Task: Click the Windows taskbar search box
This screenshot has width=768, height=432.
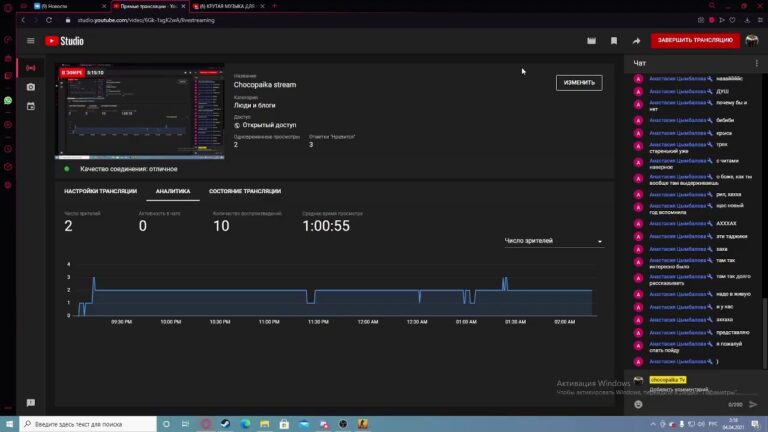Action: point(88,424)
